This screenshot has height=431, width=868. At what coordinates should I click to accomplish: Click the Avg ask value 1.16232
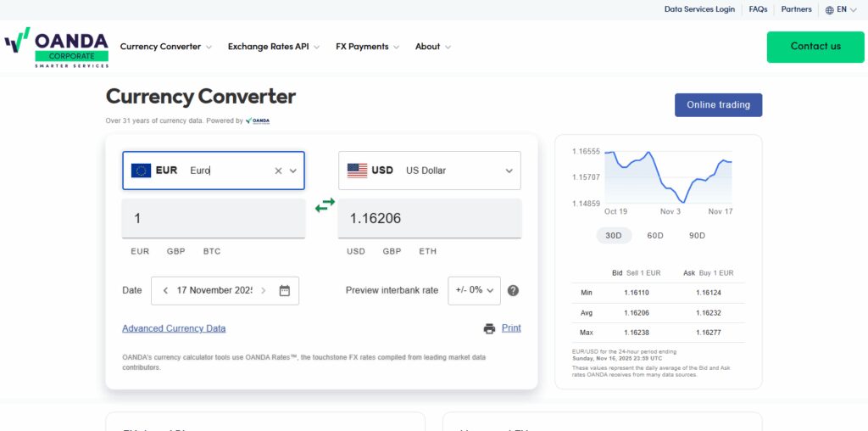(709, 313)
